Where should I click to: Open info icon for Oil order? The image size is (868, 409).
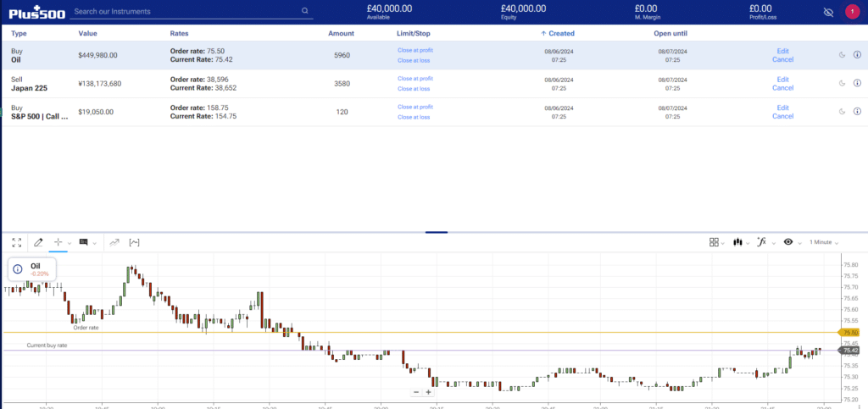click(x=858, y=55)
